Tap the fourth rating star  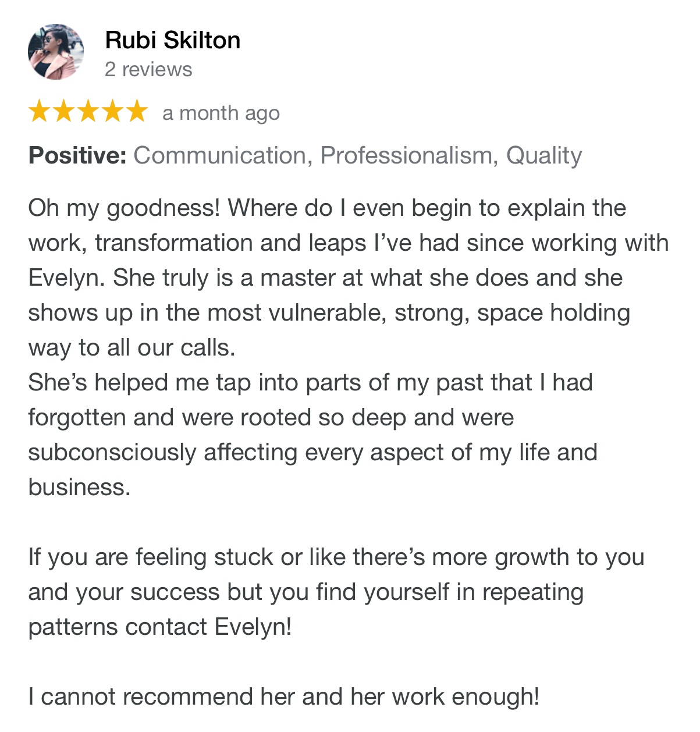click(112, 111)
